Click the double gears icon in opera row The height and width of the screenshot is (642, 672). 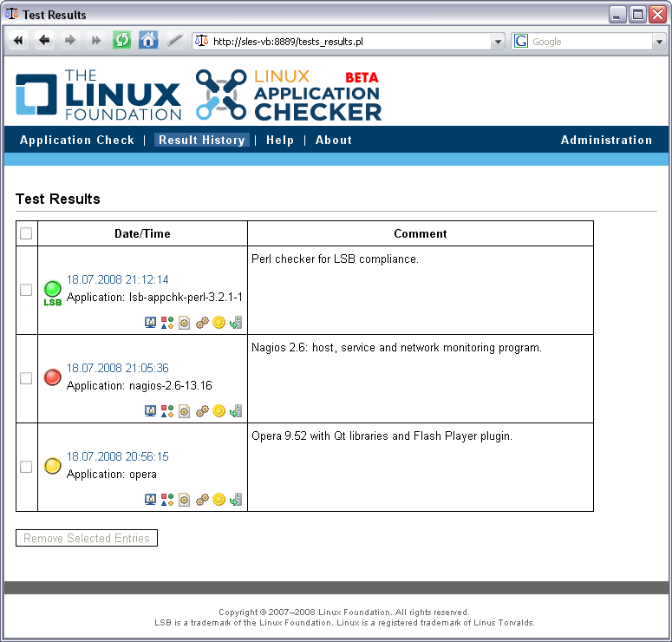tap(202, 500)
